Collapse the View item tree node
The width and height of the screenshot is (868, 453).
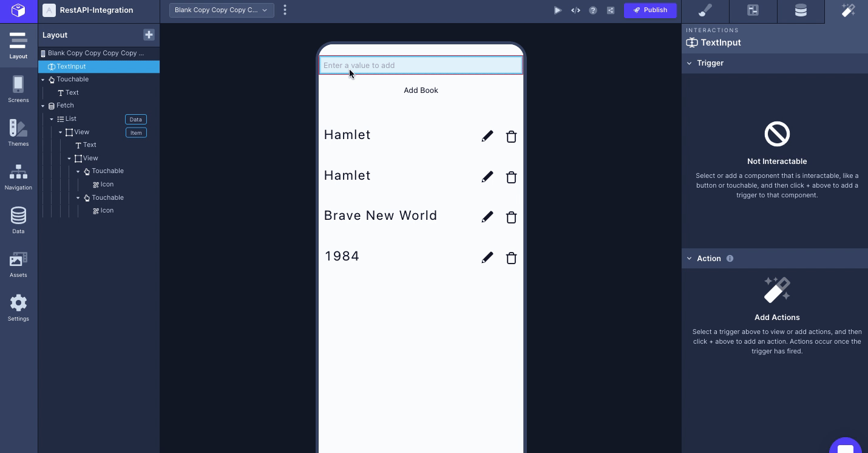point(61,132)
